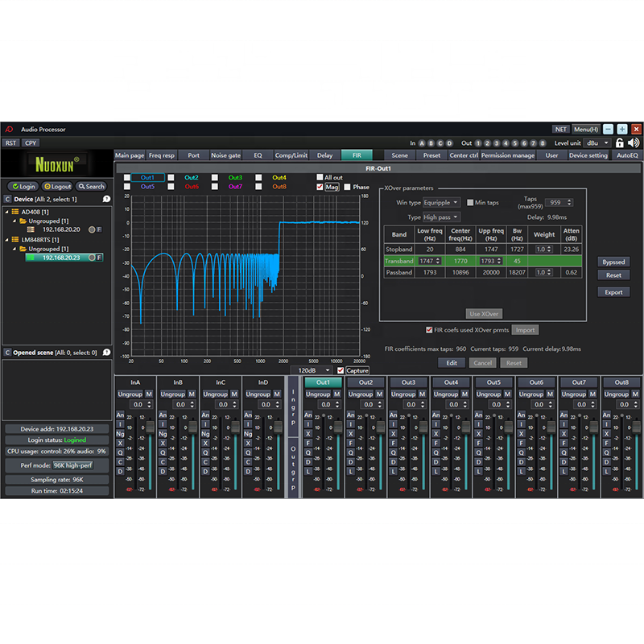Click the Out2 X button
Image resolution: width=644 pixels, height=644 pixels.
coord(351,434)
